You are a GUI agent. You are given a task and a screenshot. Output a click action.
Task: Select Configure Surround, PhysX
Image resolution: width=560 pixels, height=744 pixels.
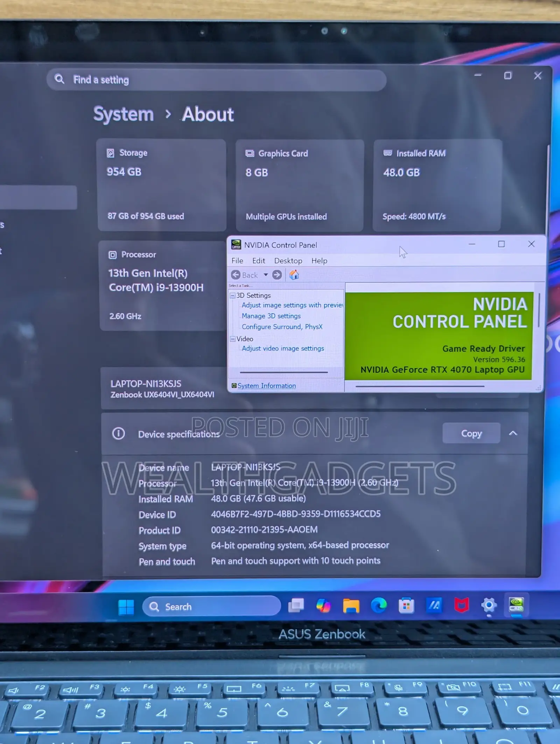click(282, 327)
